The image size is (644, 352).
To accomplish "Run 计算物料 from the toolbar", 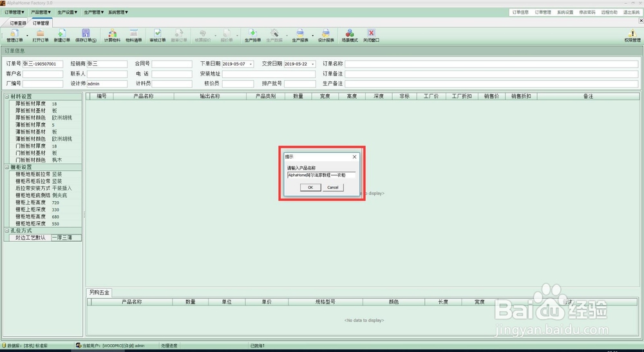I will click(x=112, y=35).
